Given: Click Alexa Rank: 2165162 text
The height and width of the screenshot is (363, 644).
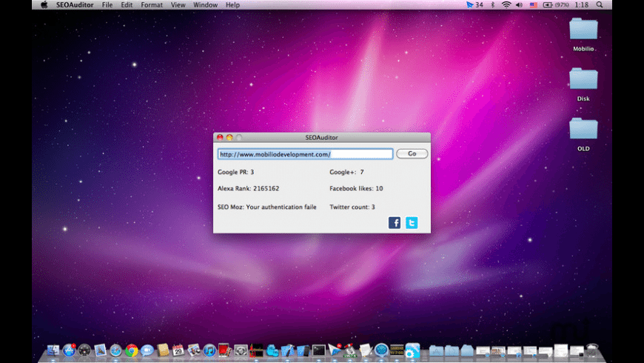Looking at the screenshot, I should coord(248,188).
